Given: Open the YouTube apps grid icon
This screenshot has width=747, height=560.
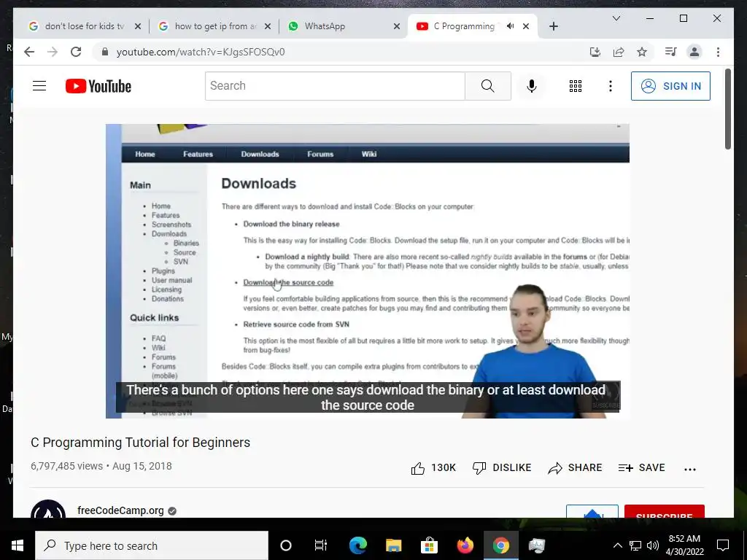Looking at the screenshot, I should (x=575, y=86).
